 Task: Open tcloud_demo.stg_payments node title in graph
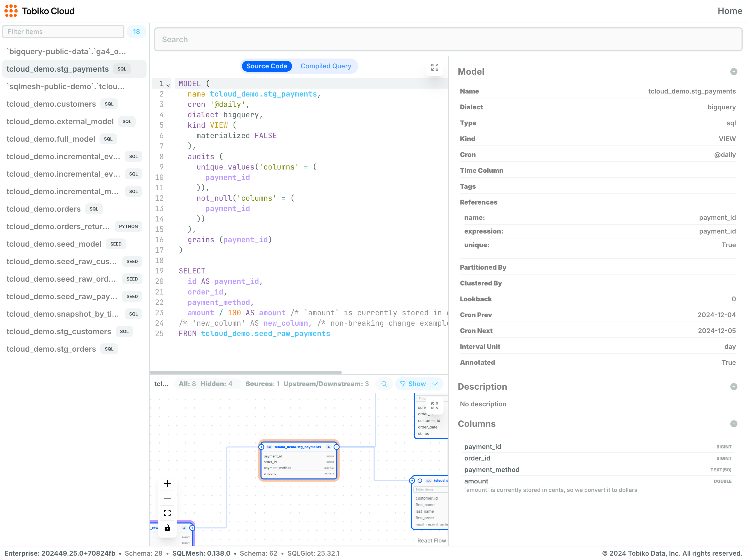(x=297, y=447)
